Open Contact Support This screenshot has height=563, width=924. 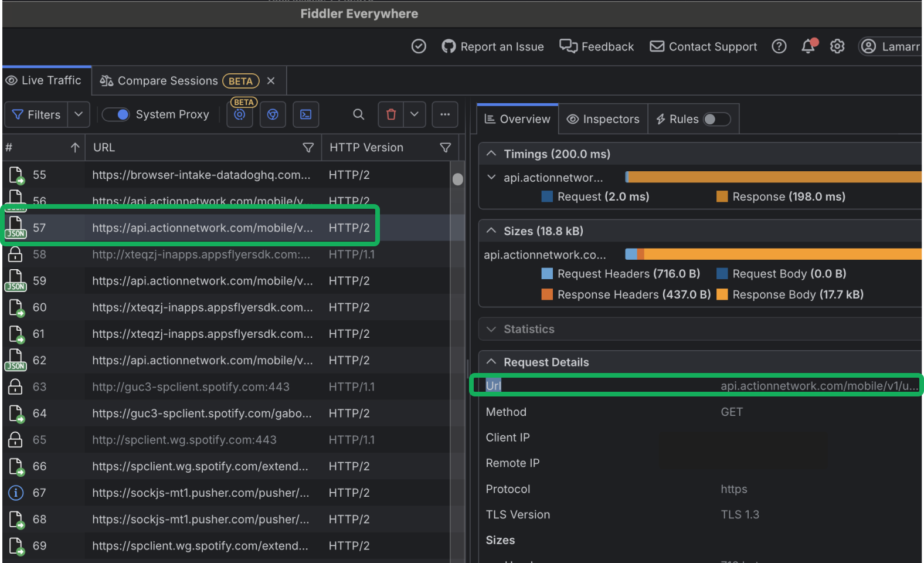[704, 46]
